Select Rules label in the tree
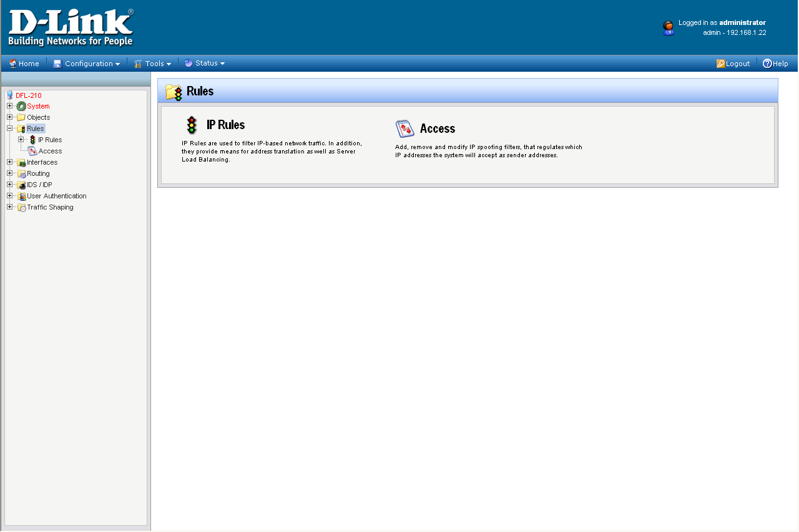Viewport: 799px width, 532px height. click(36, 128)
